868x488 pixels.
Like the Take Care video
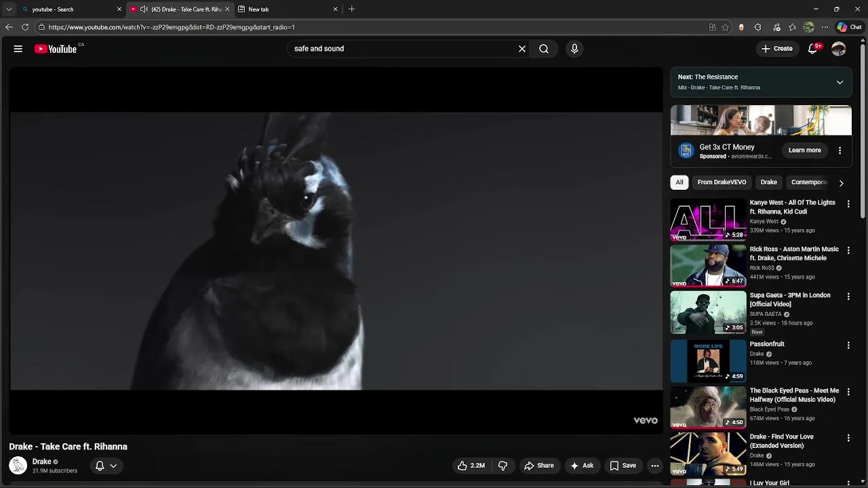point(471,466)
